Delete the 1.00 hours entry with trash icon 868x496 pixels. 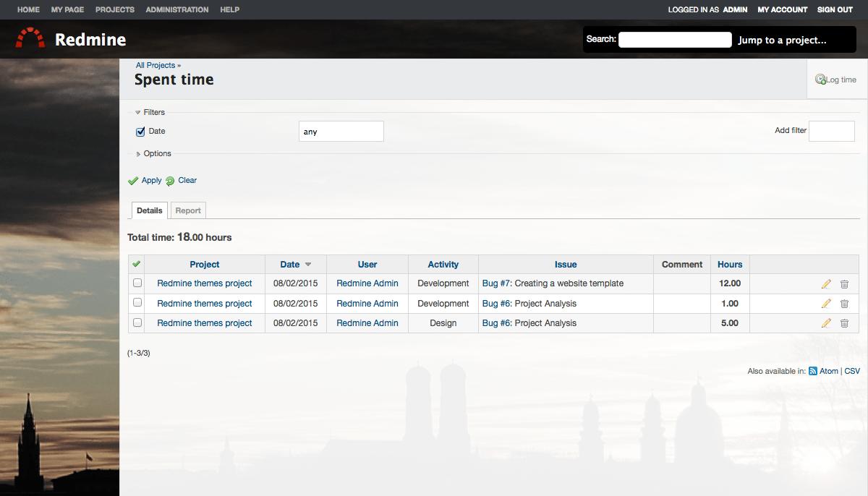(x=844, y=304)
